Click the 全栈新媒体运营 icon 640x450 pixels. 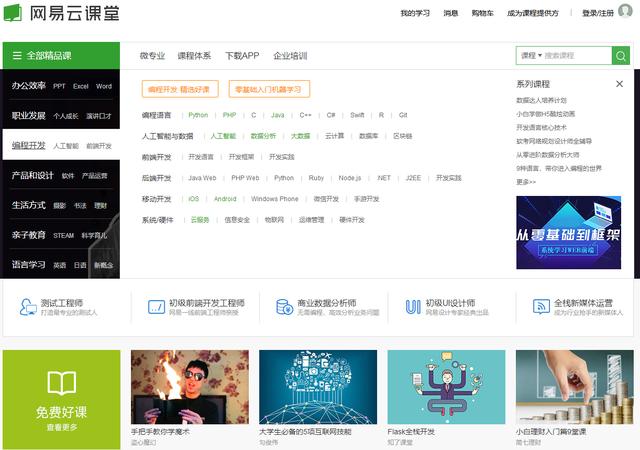pyautogui.click(x=538, y=306)
